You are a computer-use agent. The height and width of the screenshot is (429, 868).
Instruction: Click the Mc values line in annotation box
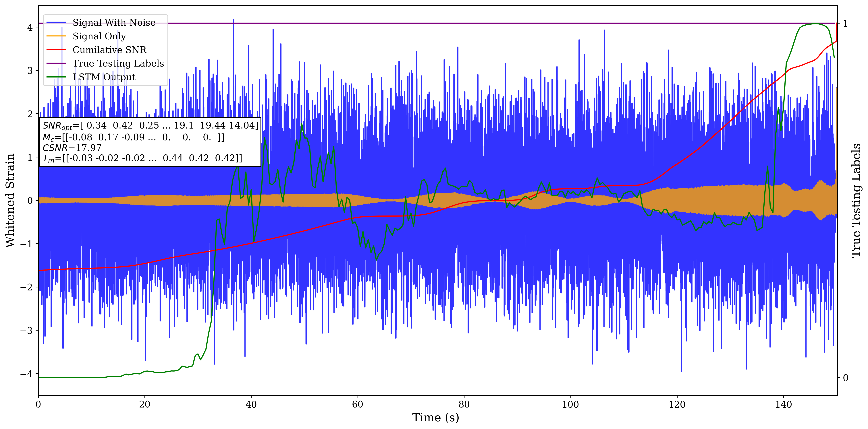point(133,137)
